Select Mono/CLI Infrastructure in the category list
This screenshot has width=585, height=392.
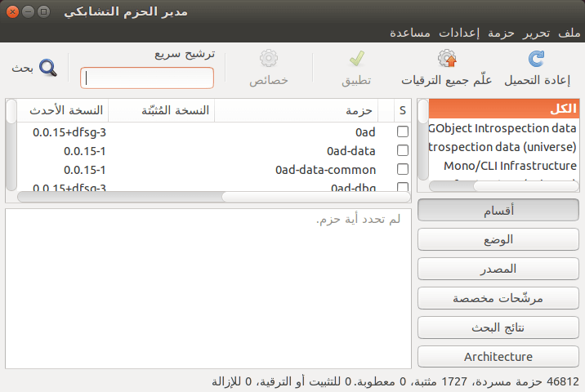click(x=510, y=166)
